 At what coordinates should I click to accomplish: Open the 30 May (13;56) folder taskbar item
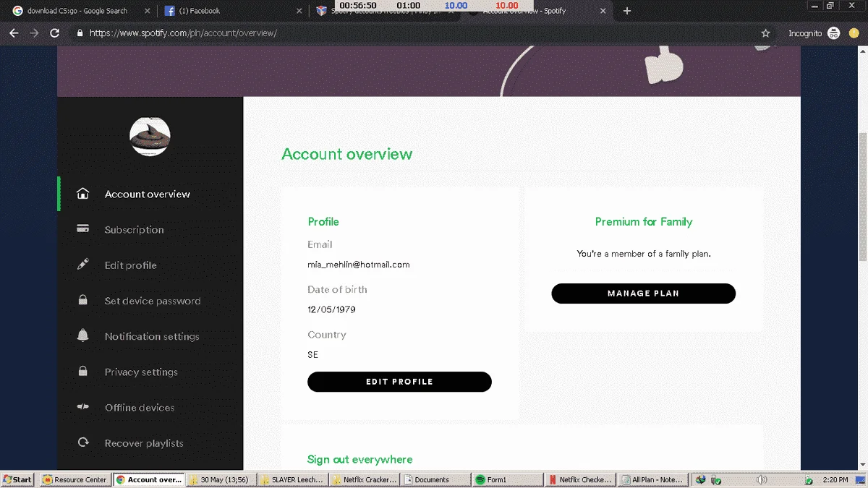tap(221, 479)
